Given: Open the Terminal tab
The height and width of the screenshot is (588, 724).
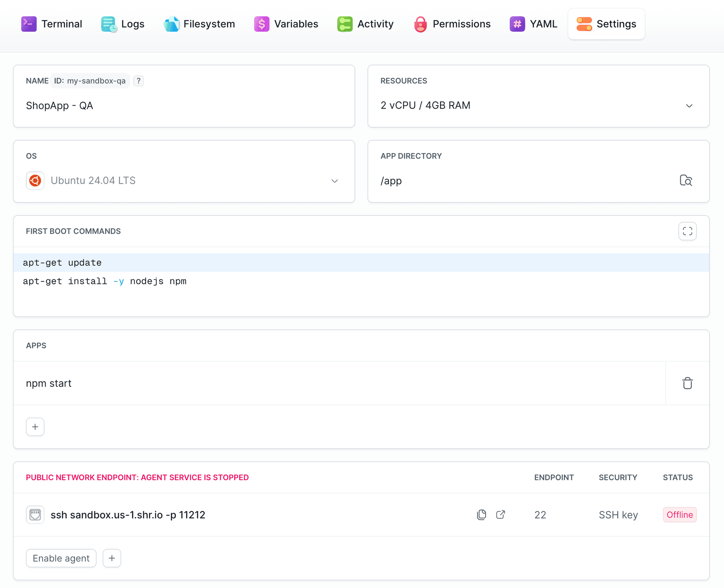Looking at the screenshot, I should 52,24.
